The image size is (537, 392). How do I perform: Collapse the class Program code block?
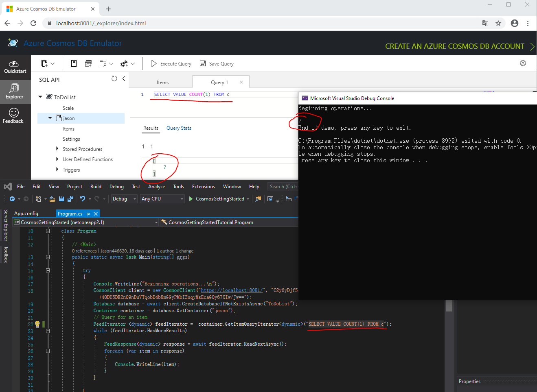[x=48, y=231]
